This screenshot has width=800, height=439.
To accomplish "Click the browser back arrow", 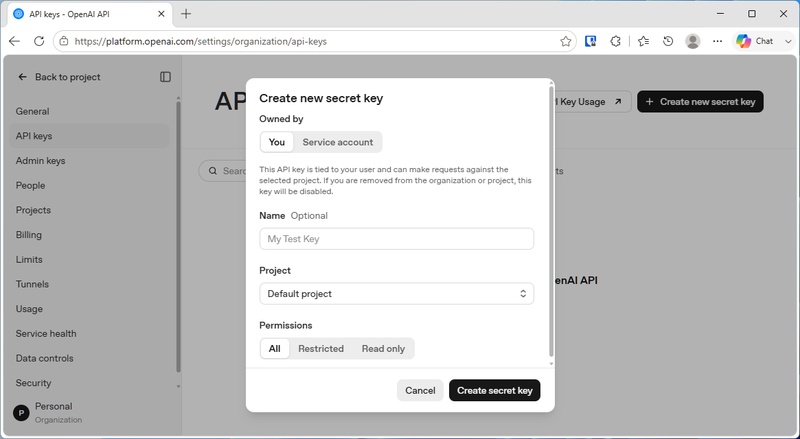I will [x=14, y=41].
